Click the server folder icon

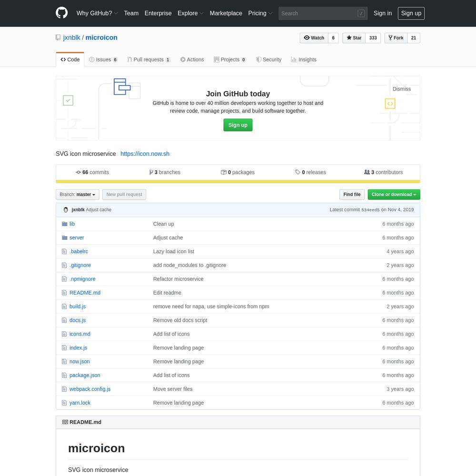(x=64, y=238)
